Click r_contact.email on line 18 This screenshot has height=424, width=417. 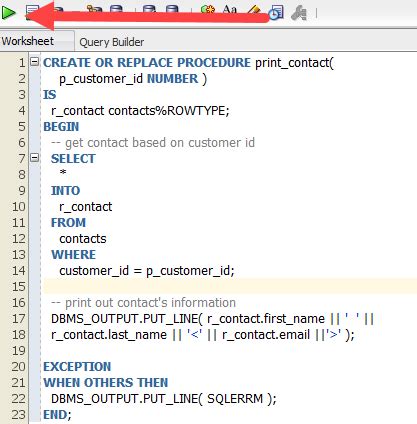pos(266,335)
